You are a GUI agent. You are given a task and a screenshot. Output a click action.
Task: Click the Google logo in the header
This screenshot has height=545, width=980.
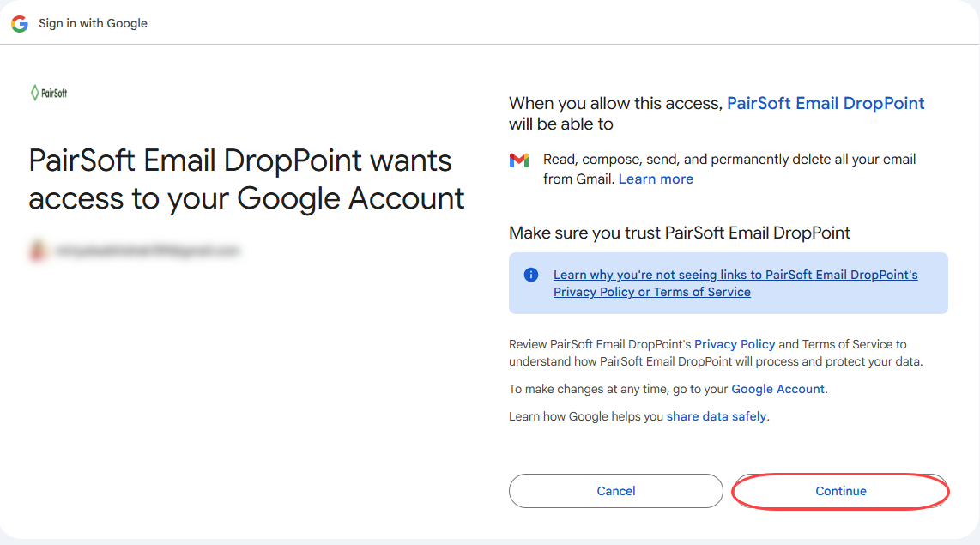tap(20, 23)
